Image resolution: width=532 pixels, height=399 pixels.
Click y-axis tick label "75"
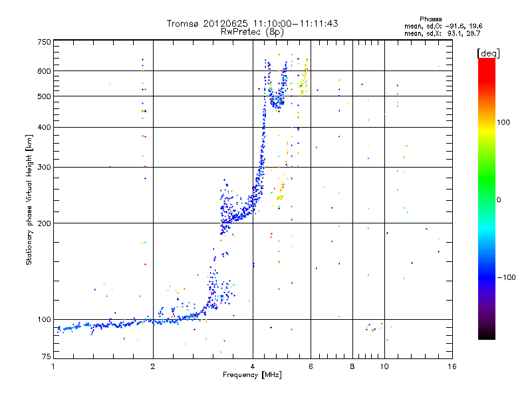(47, 356)
